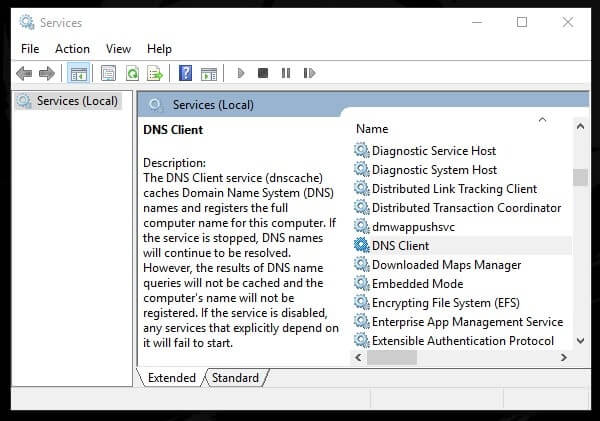
Task: Open the View menu
Action: (x=118, y=49)
